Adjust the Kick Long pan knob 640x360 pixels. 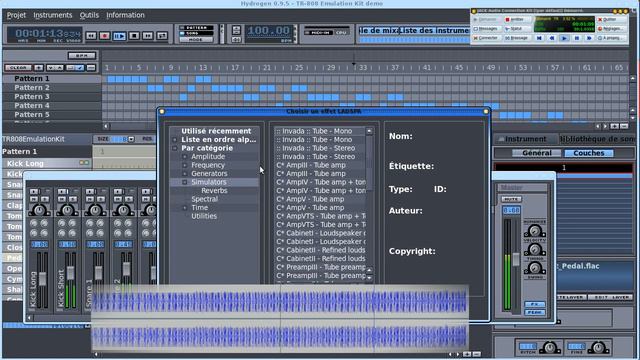39,210
